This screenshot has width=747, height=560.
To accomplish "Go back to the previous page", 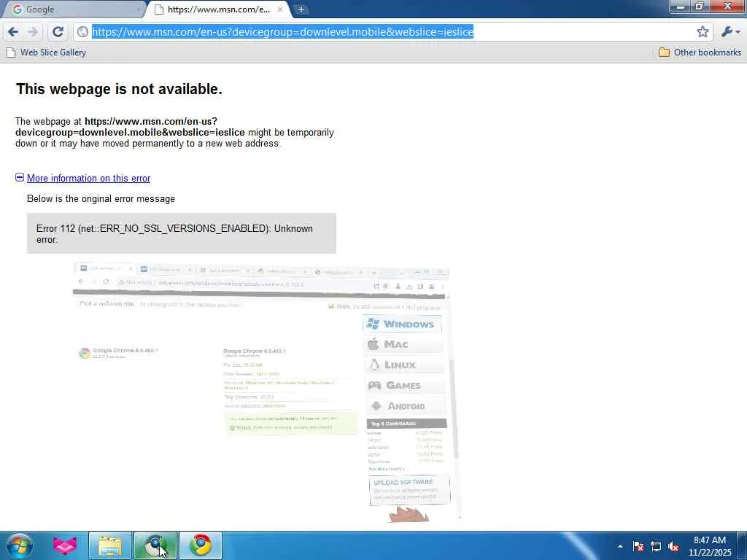I will tap(13, 32).
